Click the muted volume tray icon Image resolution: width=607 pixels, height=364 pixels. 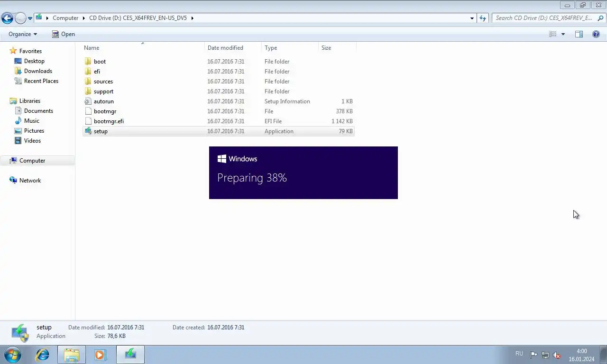(557, 355)
